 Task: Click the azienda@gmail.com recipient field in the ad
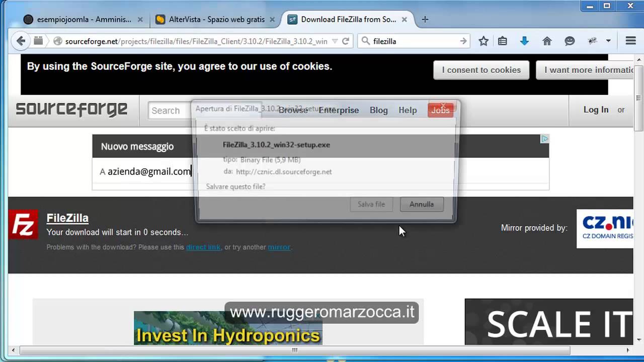click(x=149, y=171)
